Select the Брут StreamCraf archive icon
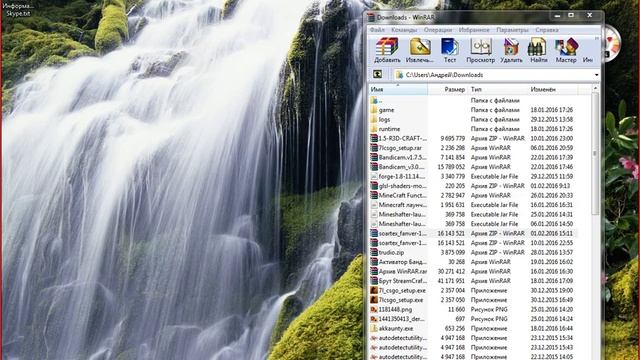Screen dimensions: 640x360 tap(373, 281)
